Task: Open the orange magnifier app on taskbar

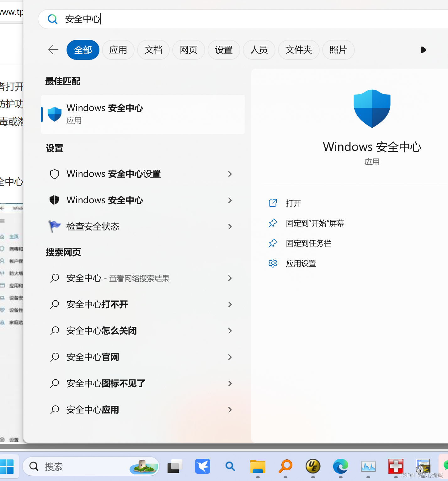Action: click(285, 467)
